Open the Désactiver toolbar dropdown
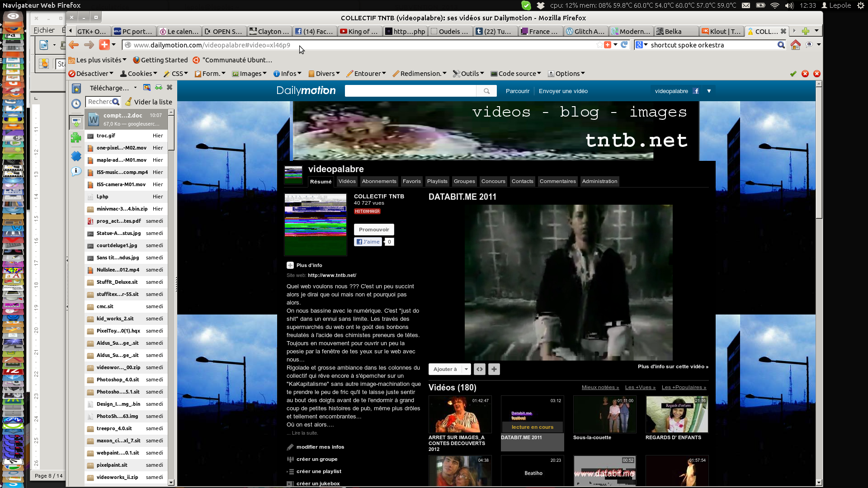 click(91, 74)
